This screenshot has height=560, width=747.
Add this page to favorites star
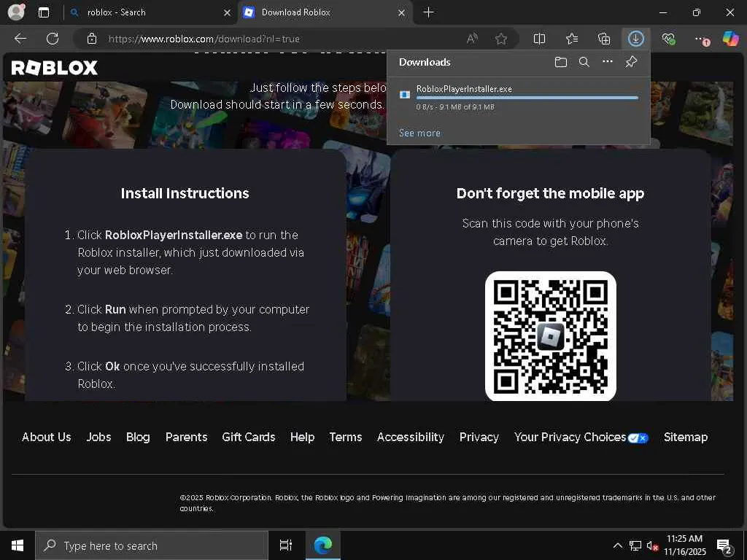500,39
